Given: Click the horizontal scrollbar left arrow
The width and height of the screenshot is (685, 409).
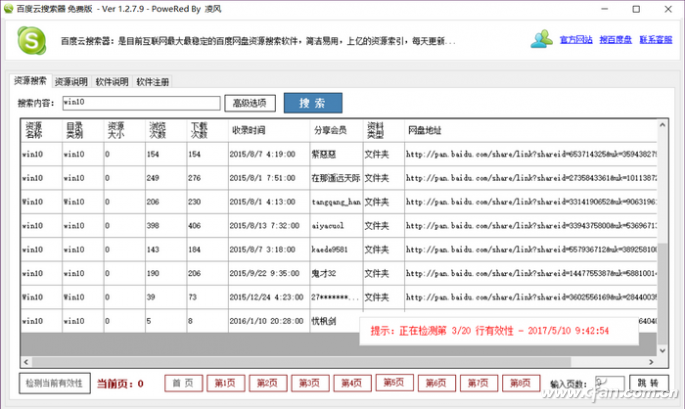Looking at the screenshot, I should coord(26,362).
